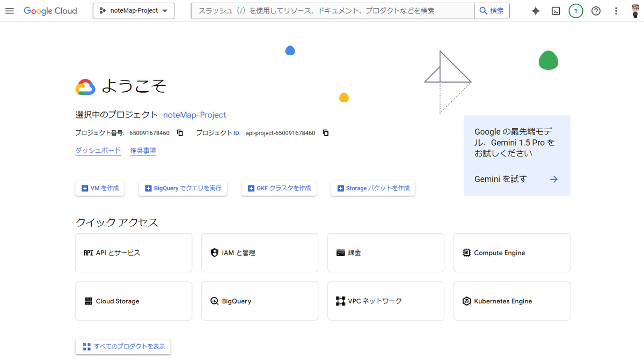Open the noteMap-Project link under ようこそ

point(195,115)
